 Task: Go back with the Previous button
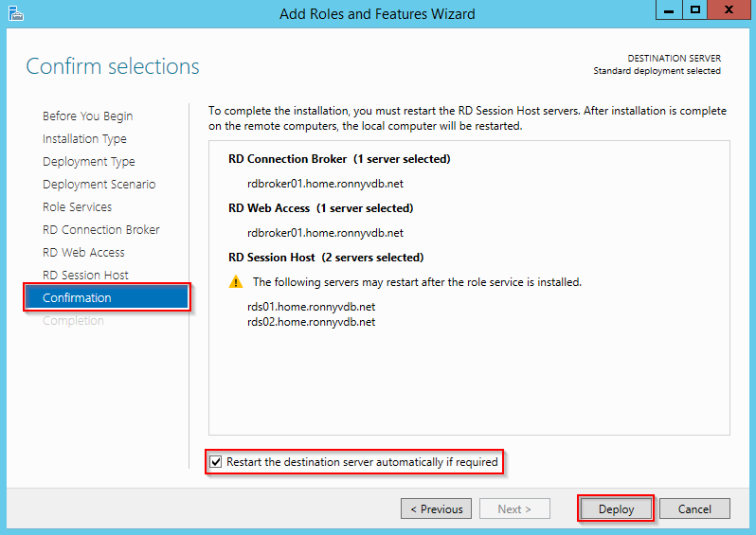tap(437, 509)
